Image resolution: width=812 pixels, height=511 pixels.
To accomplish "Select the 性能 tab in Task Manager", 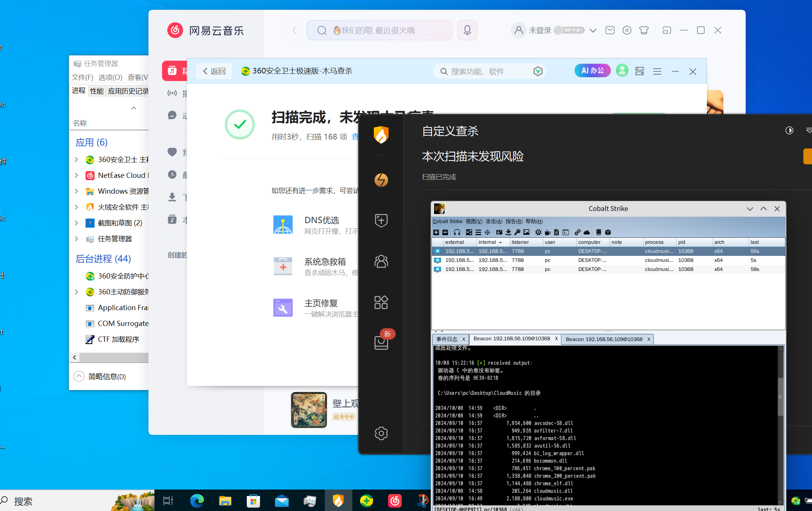I will [x=97, y=91].
